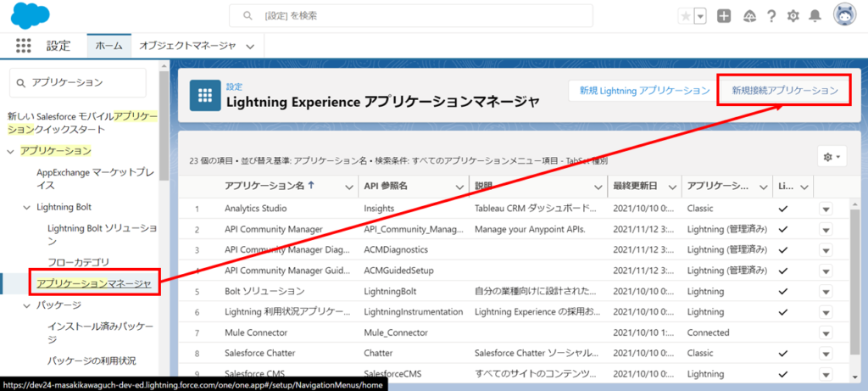The height and width of the screenshot is (391, 868).
Task: Collapse the アプリケーション tree section
Action: (11, 151)
